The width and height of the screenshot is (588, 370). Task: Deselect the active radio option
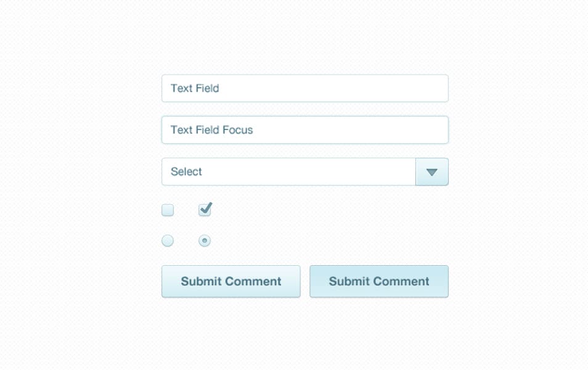[x=205, y=240]
